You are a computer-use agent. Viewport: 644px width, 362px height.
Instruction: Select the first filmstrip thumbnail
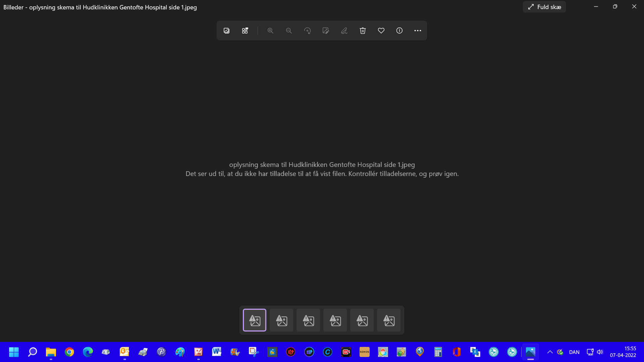pyautogui.click(x=255, y=320)
